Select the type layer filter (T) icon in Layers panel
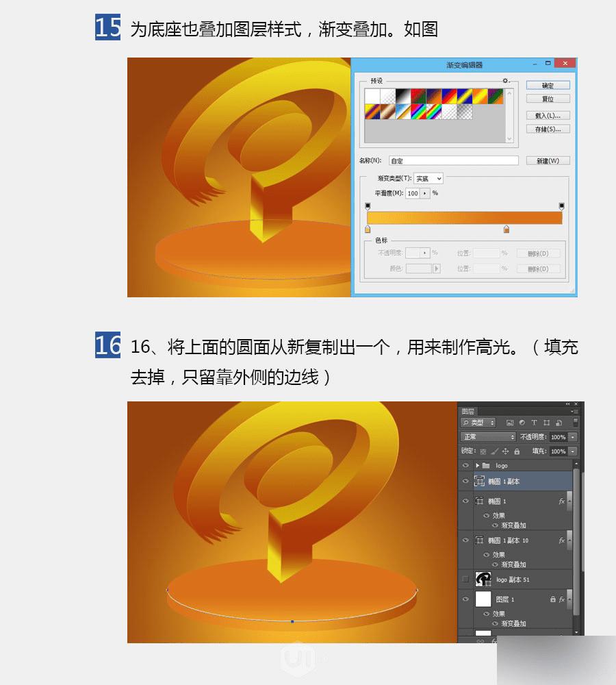The height and width of the screenshot is (685, 616). [x=534, y=423]
